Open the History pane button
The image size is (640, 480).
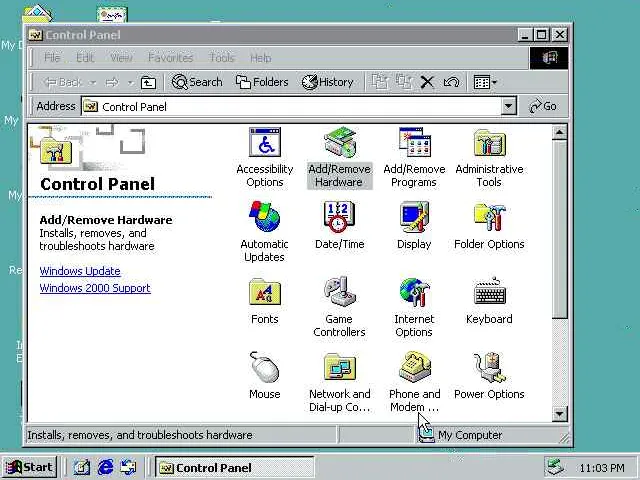(327, 82)
